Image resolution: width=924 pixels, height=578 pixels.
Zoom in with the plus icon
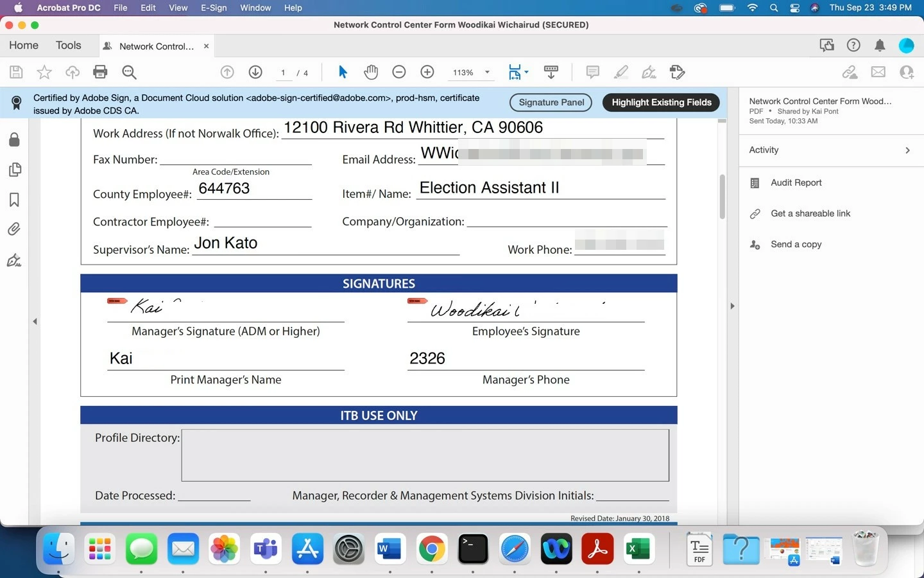click(x=427, y=72)
